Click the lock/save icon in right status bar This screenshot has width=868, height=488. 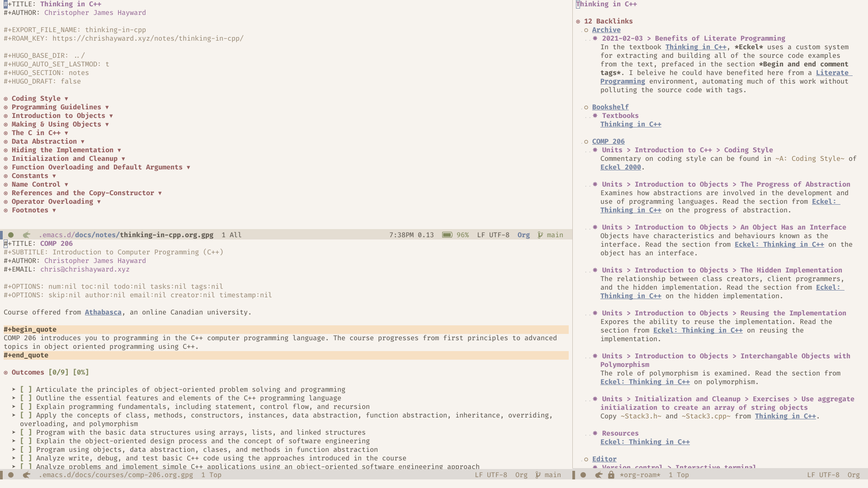(609, 475)
